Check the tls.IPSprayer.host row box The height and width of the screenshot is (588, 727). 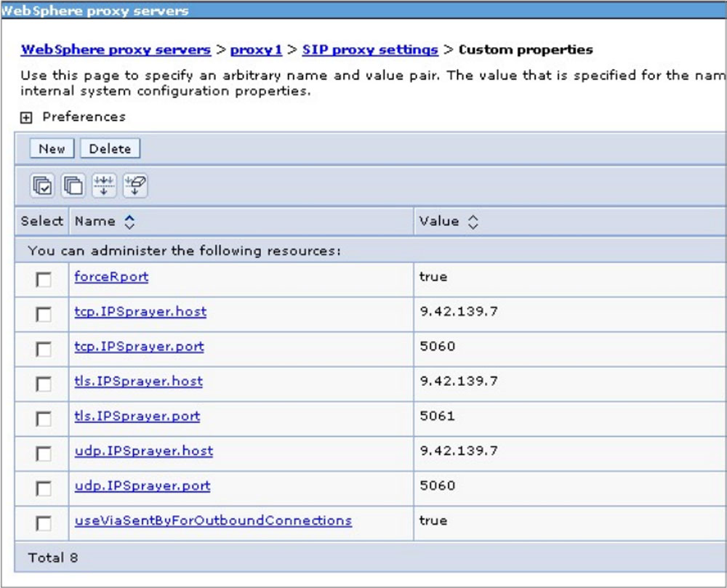tap(44, 384)
